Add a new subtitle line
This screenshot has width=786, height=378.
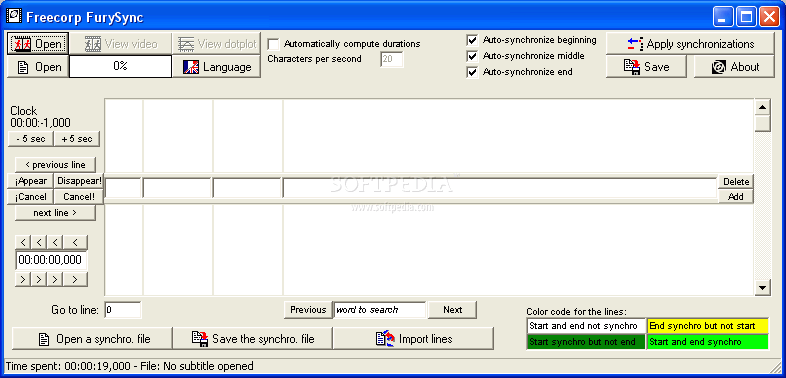point(736,197)
